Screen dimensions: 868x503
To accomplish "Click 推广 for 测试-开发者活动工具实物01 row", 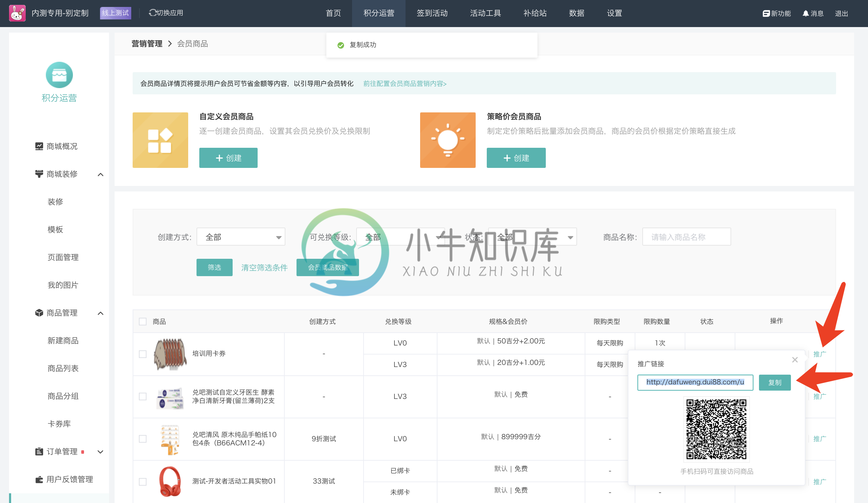I will pyautogui.click(x=820, y=482).
